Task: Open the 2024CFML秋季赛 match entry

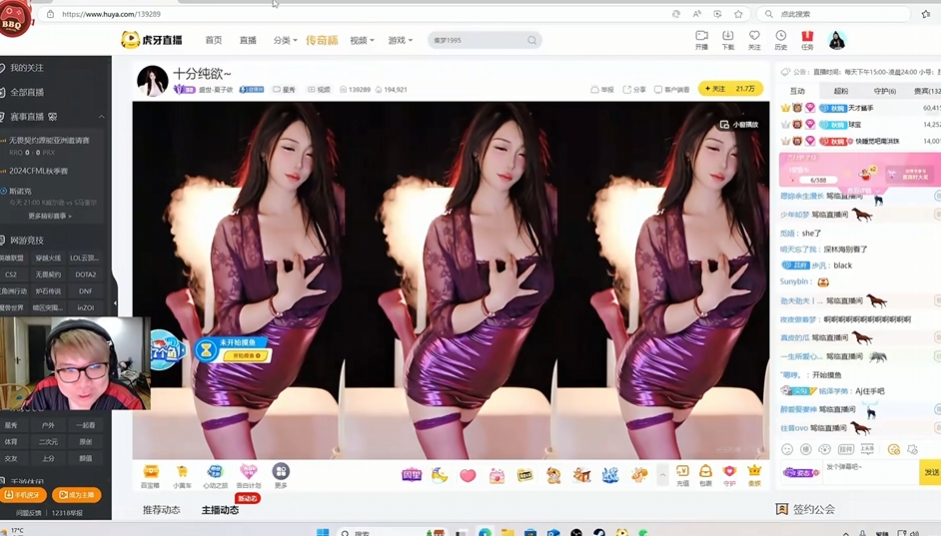Action: [38, 171]
